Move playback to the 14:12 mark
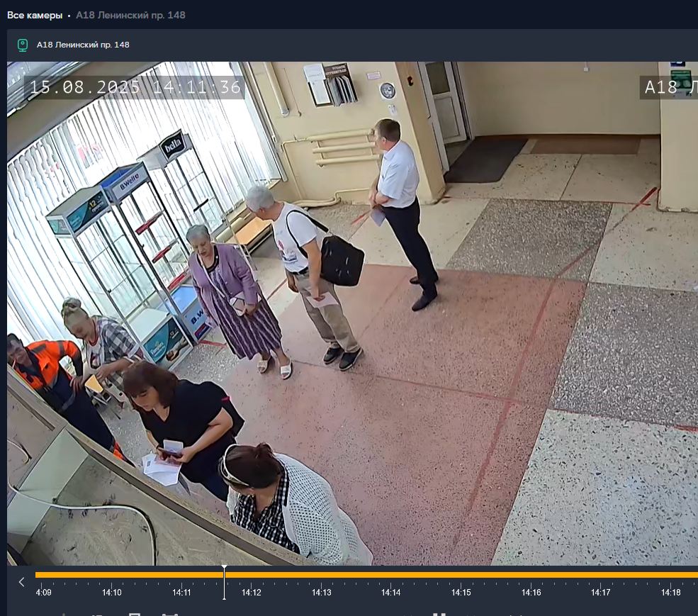 [x=252, y=593]
